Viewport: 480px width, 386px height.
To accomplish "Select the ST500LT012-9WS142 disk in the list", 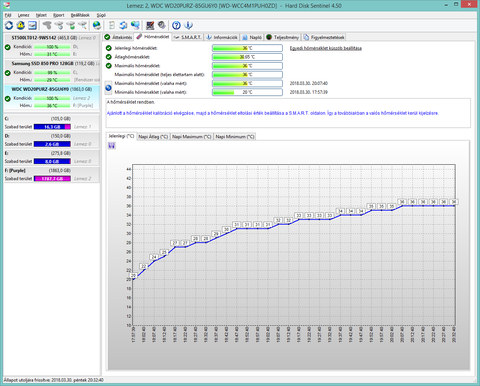I will [x=52, y=46].
